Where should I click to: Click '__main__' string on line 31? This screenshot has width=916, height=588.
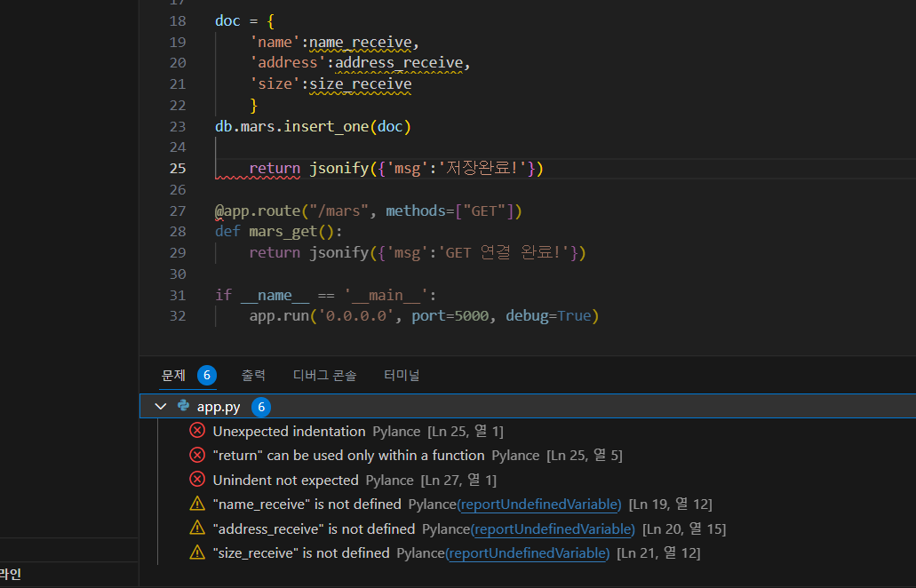click(386, 295)
